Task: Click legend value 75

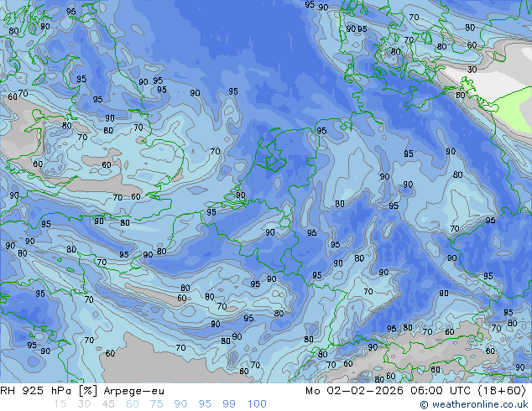Action: tap(156, 404)
